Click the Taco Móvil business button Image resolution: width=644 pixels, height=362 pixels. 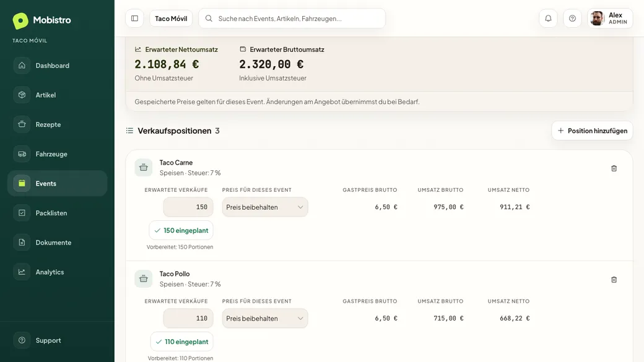pyautogui.click(x=171, y=19)
